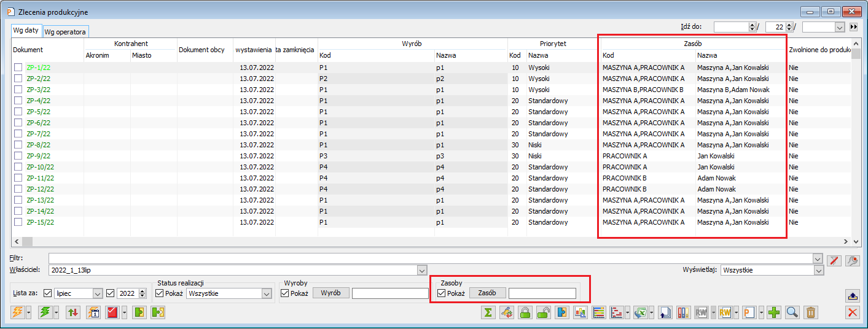Click the input field next to Wyrób button

point(390,293)
